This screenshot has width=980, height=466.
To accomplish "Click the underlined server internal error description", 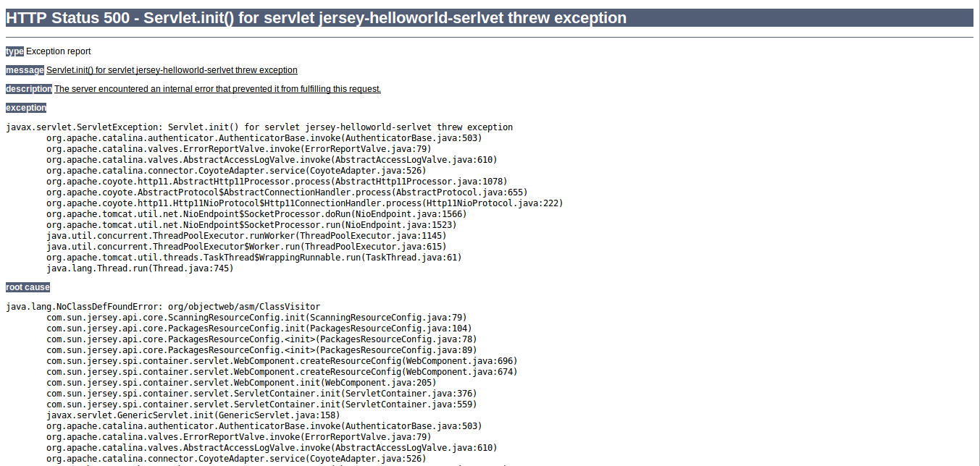I will click(217, 89).
